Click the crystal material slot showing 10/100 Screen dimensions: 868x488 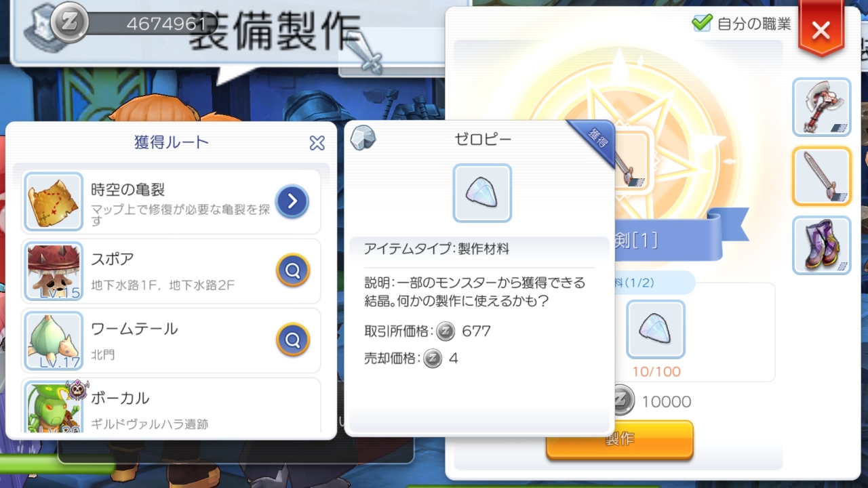click(656, 329)
